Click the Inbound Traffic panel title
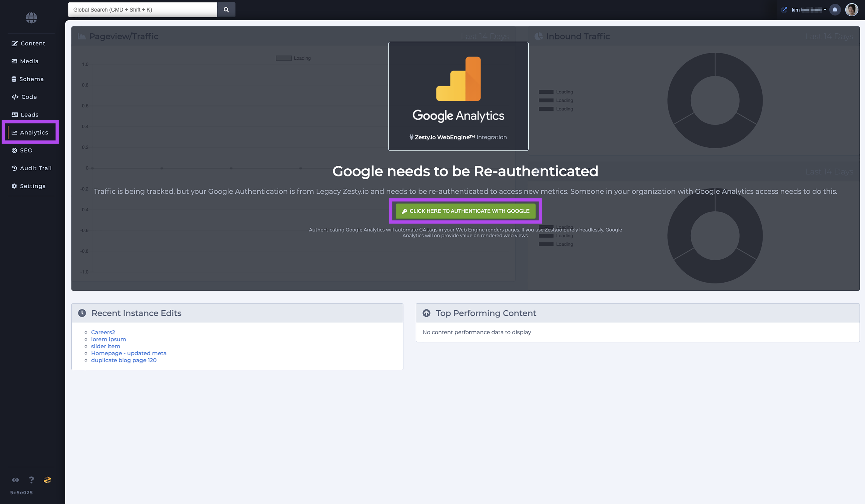The width and height of the screenshot is (865, 504). click(x=578, y=36)
